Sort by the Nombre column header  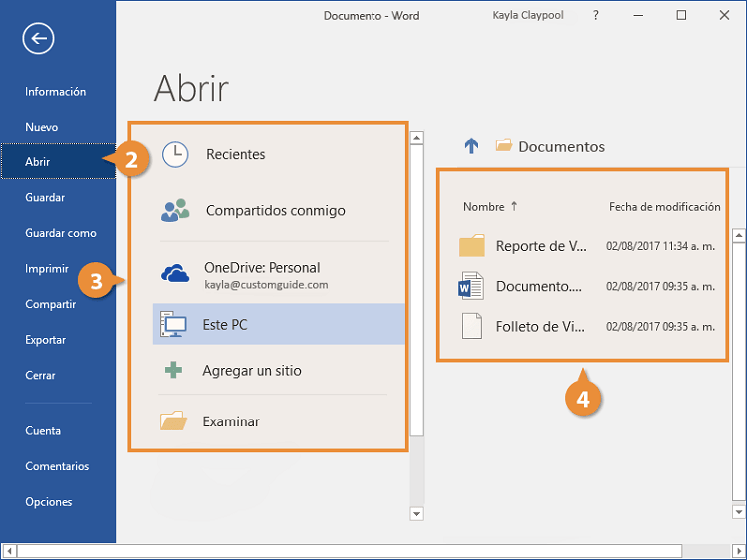[483, 207]
